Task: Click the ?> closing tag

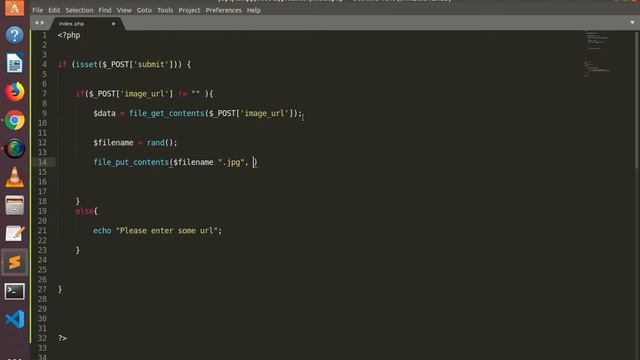Action: click(x=62, y=338)
